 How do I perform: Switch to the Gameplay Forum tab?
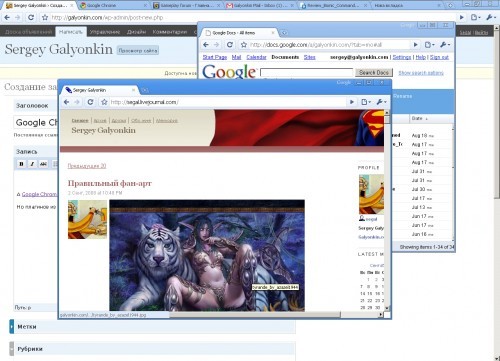[x=187, y=5]
